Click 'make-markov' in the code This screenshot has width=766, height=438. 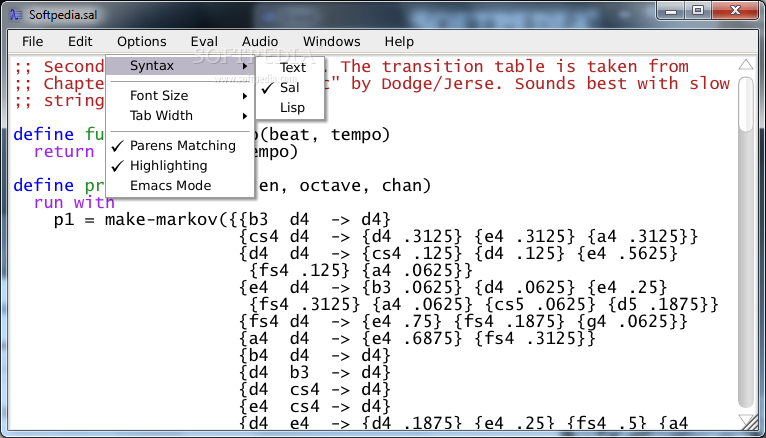click(161, 219)
